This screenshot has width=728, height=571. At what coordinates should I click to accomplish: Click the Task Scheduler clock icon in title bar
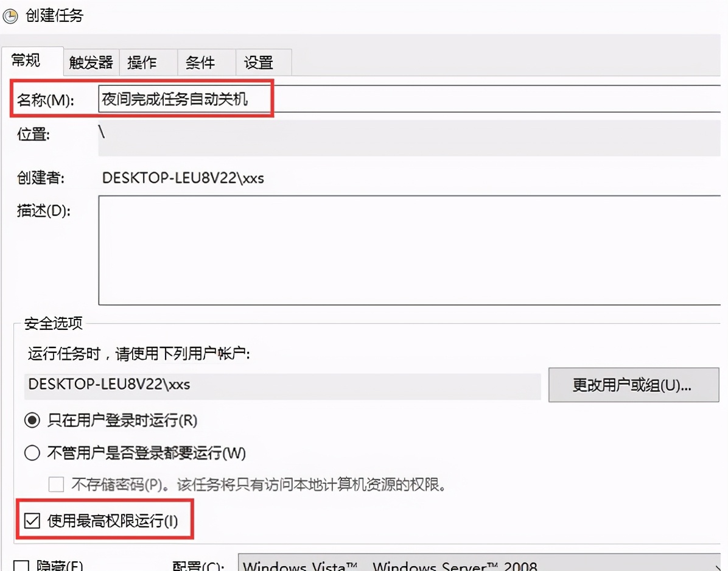(x=10, y=16)
